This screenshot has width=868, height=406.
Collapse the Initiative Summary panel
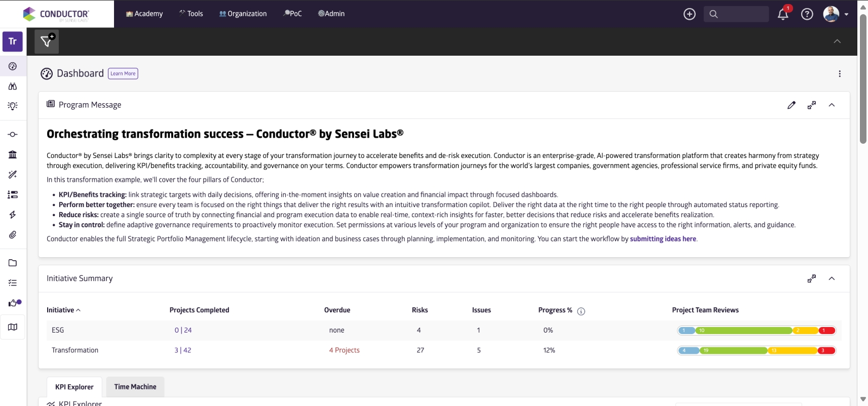(x=832, y=279)
